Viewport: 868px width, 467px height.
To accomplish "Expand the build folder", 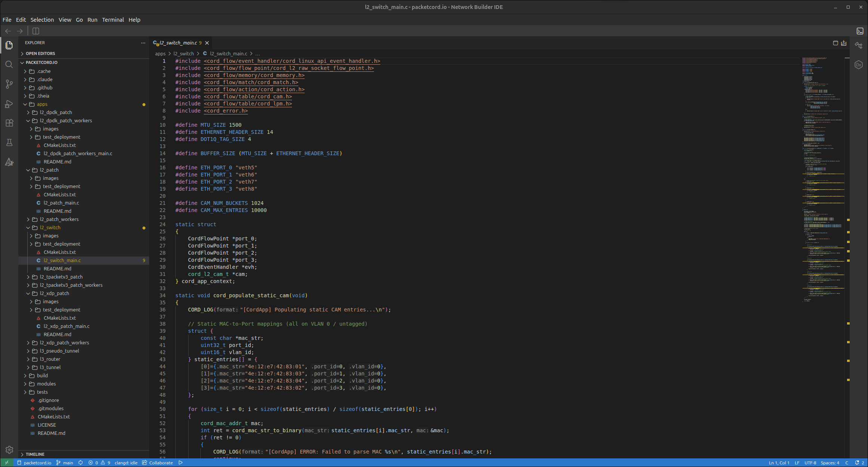I will click(x=84, y=376).
